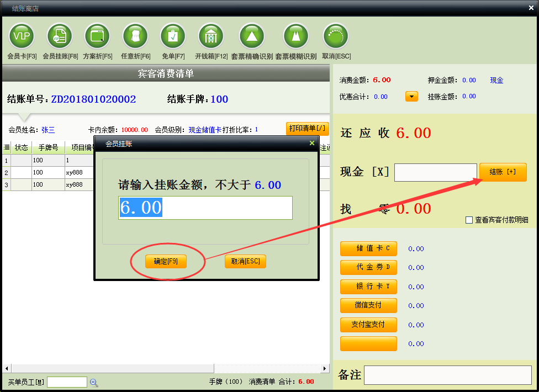The height and width of the screenshot is (392, 539).
Task: Choose WeChat pay (微信支付) payment
Action: (x=368, y=305)
